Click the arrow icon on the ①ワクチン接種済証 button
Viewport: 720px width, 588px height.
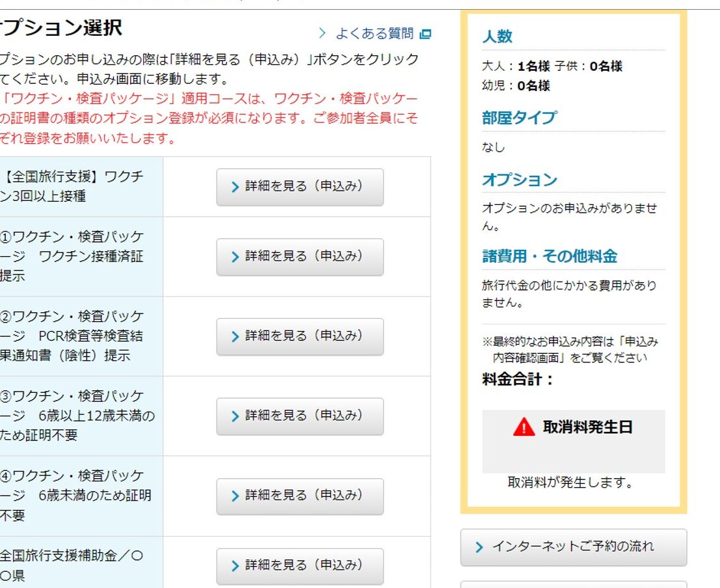tap(235, 257)
